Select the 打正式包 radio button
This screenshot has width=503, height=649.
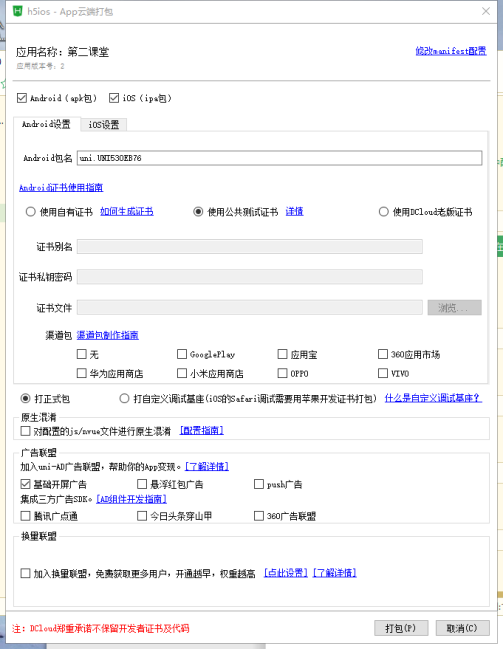[x=25, y=399]
